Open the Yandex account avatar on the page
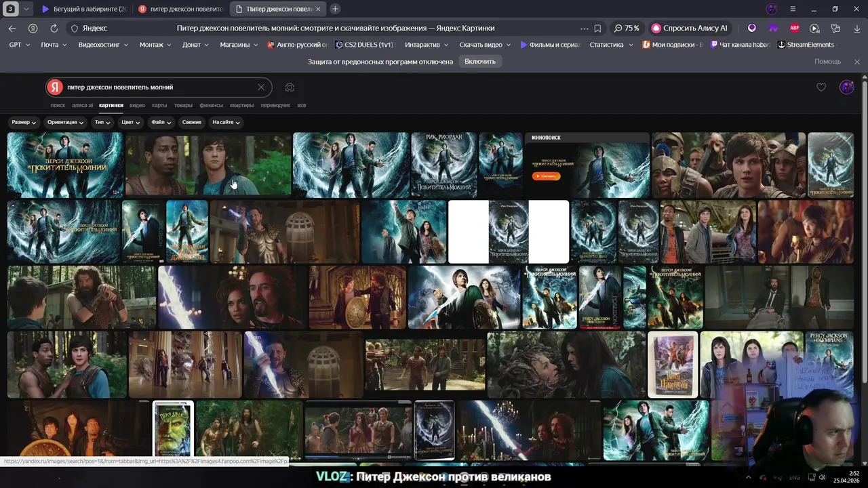The width and height of the screenshot is (868, 488). 846,87
